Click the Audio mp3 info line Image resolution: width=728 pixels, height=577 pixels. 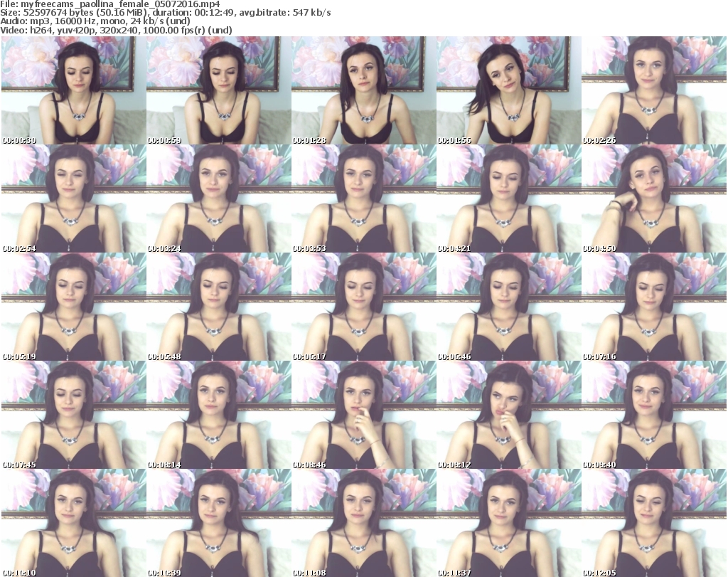(95, 21)
